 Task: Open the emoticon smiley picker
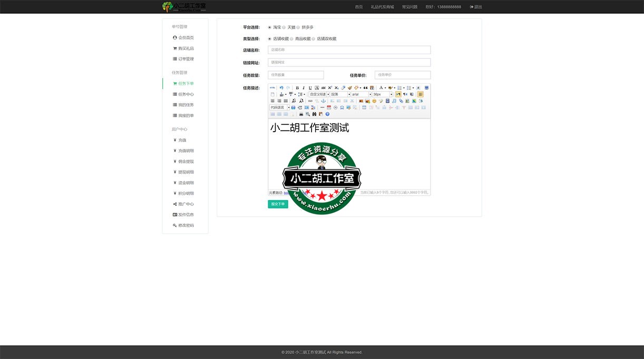click(374, 101)
